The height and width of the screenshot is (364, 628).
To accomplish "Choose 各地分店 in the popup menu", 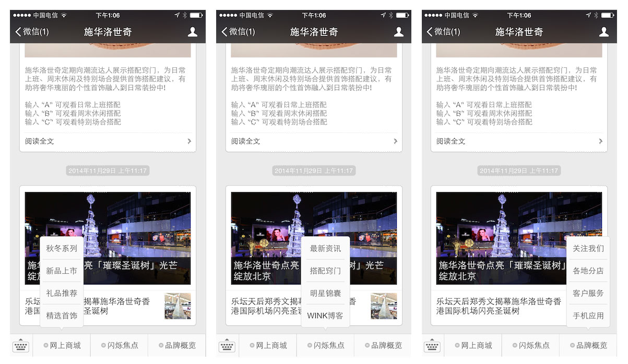I will (x=588, y=271).
